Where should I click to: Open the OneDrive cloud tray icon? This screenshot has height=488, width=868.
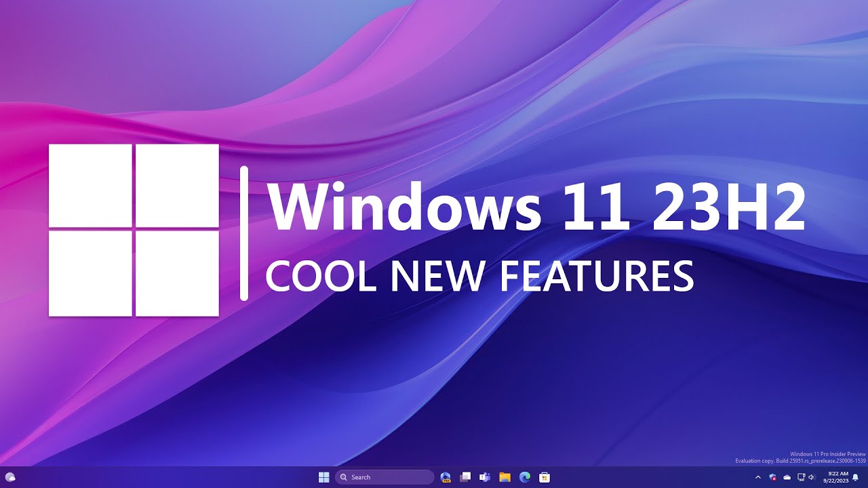click(787, 477)
